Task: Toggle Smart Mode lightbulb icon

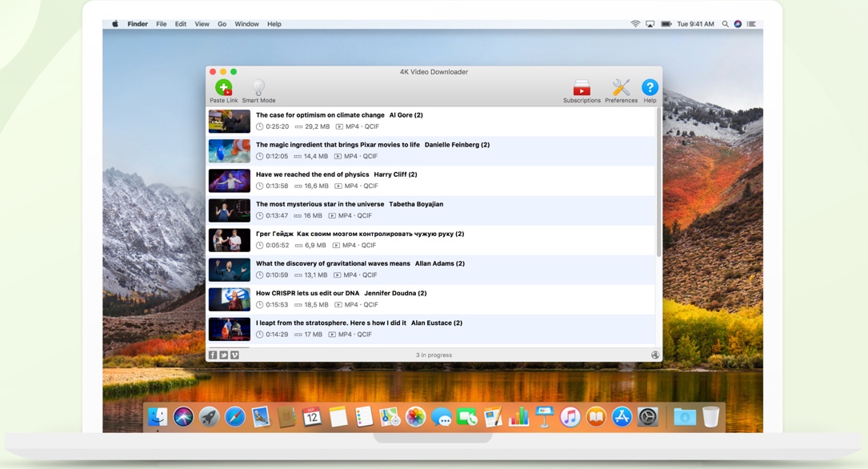Action: [x=258, y=87]
